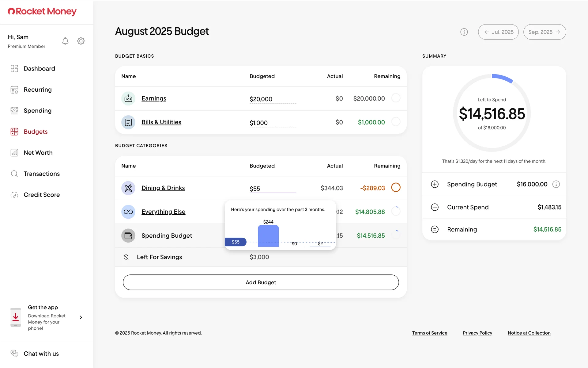The image size is (588, 368).
Task: Expand the Spending Budget plus icon in Summary
Action: (435, 184)
